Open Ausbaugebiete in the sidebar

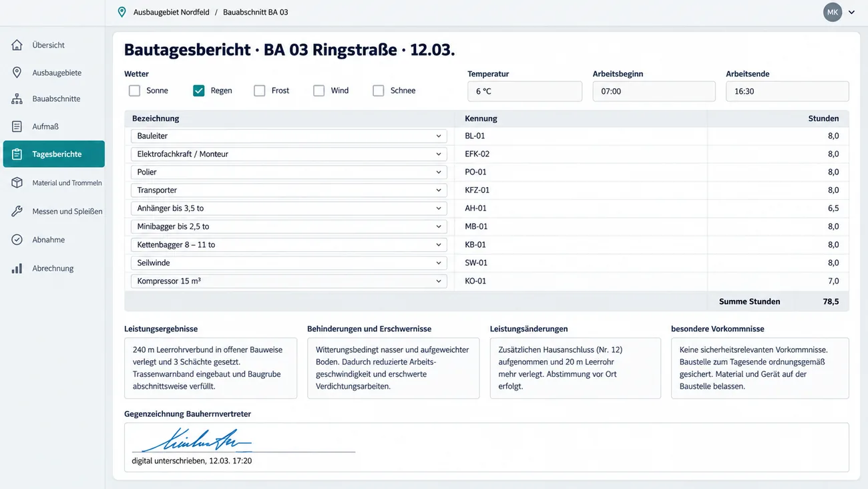[x=53, y=72]
